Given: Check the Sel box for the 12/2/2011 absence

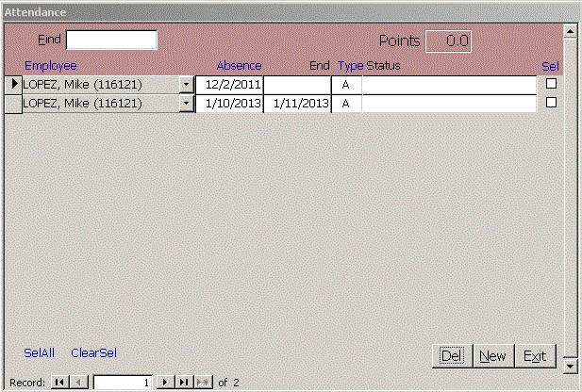Looking at the screenshot, I should [552, 84].
